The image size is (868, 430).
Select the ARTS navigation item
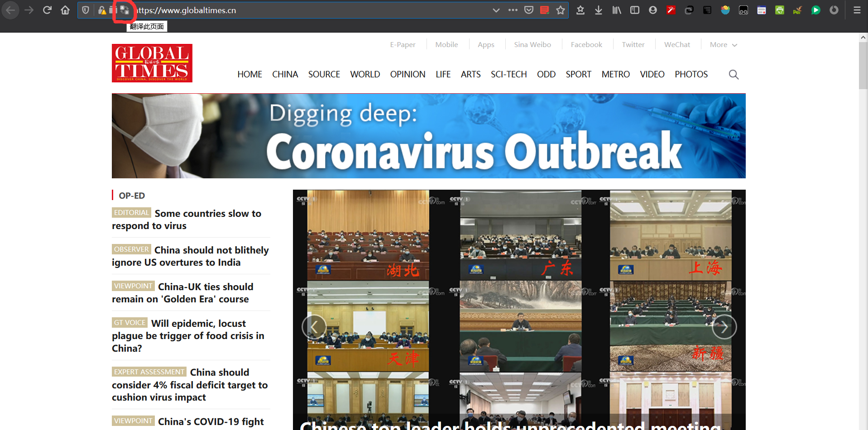pos(470,74)
